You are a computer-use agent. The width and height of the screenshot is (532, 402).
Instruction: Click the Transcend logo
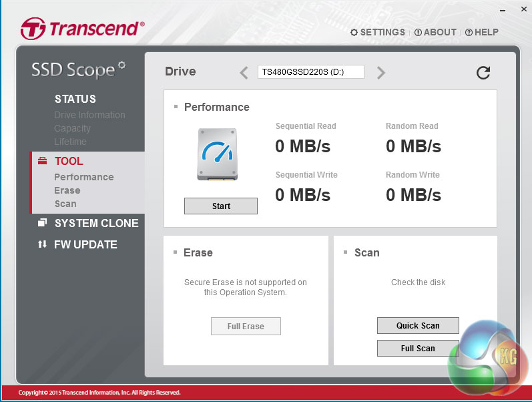(x=83, y=29)
